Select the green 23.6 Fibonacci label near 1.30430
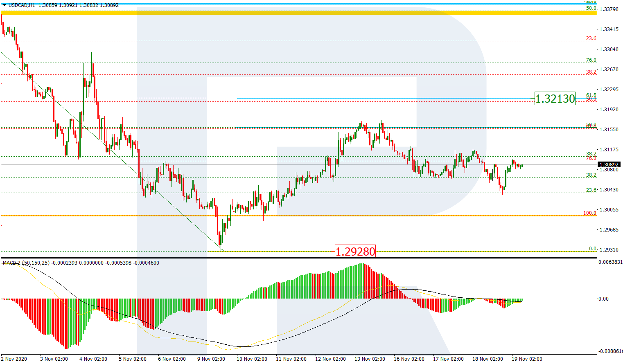 [591, 190]
